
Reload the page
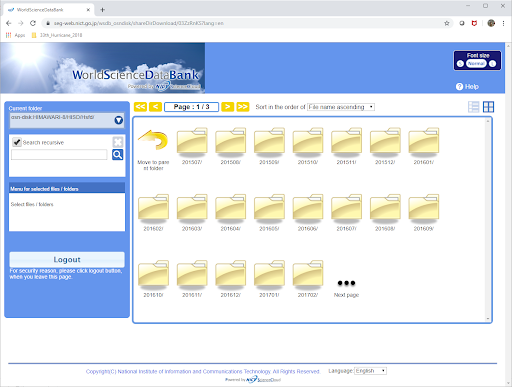pos(33,23)
